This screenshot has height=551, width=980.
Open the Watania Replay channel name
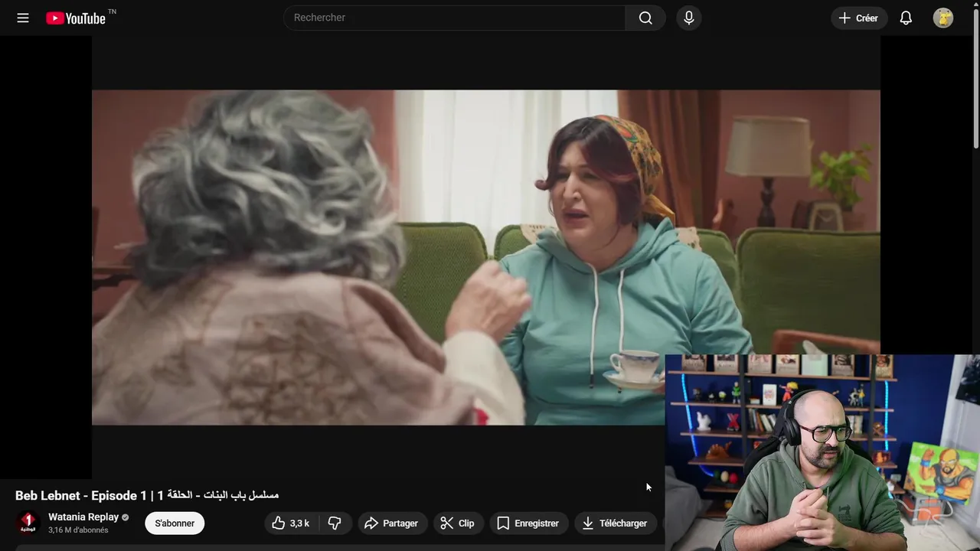[83, 517]
